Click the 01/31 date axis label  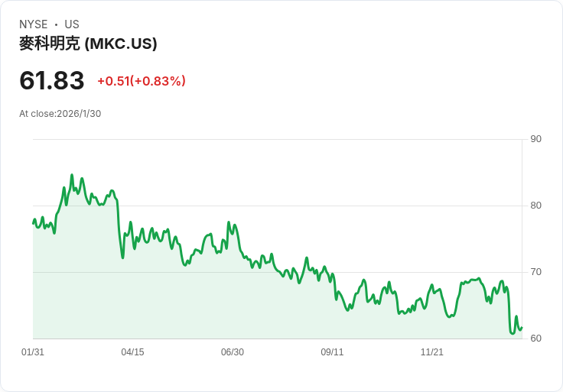pos(33,352)
